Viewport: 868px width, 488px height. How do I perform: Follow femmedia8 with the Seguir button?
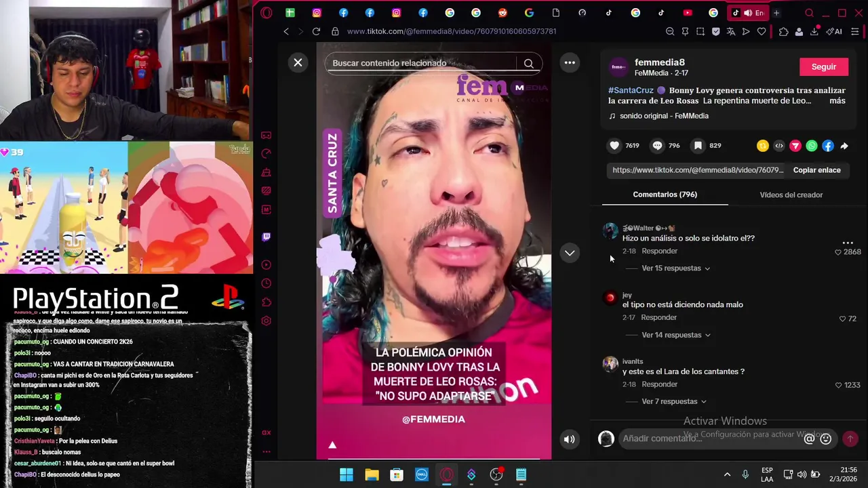coord(824,66)
